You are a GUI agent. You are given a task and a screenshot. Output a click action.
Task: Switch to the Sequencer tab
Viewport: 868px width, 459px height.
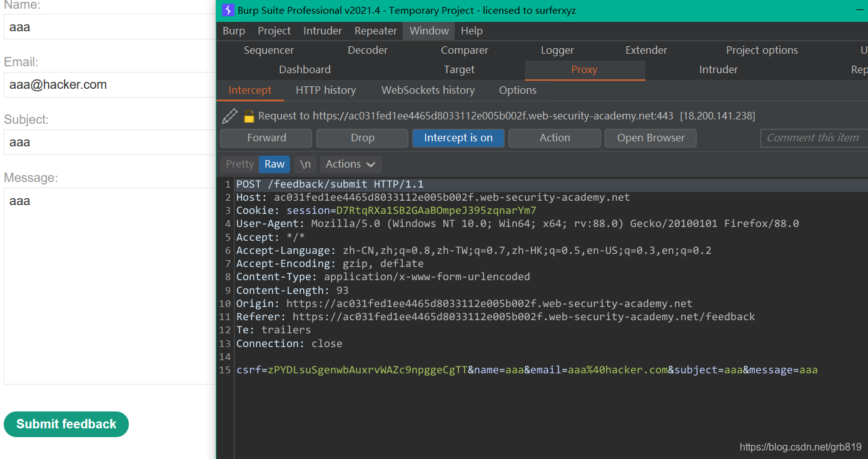coord(268,50)
